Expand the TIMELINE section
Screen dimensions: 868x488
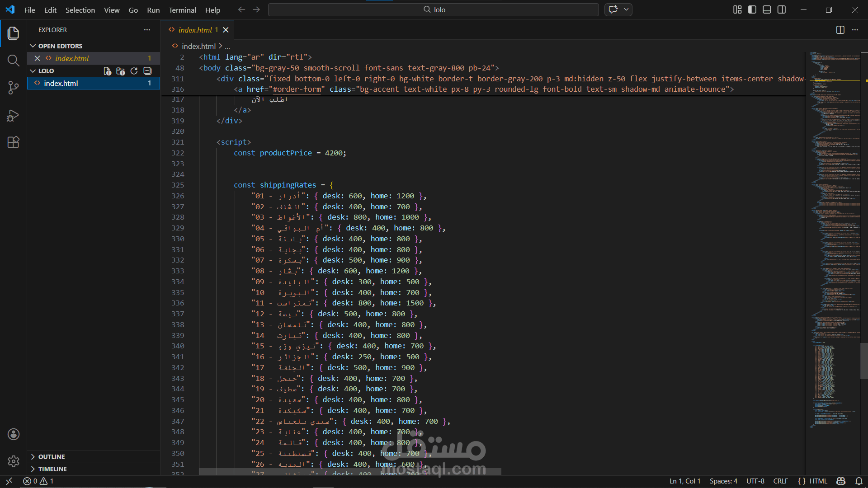[x=52, y=469]
